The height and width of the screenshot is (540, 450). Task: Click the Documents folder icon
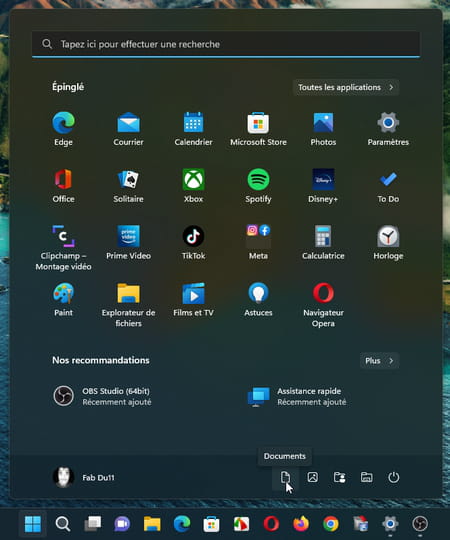click(x=285, y=477)
